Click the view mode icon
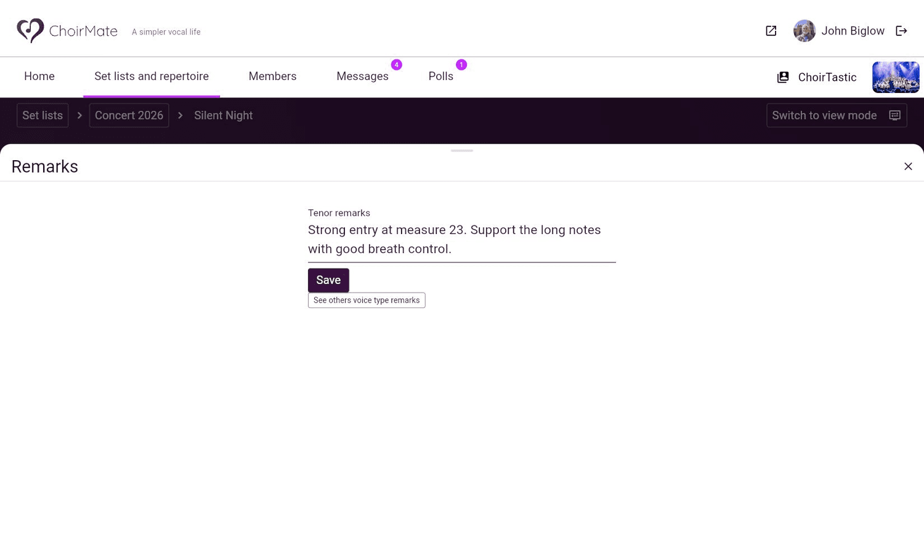 [x=894, y=115]
